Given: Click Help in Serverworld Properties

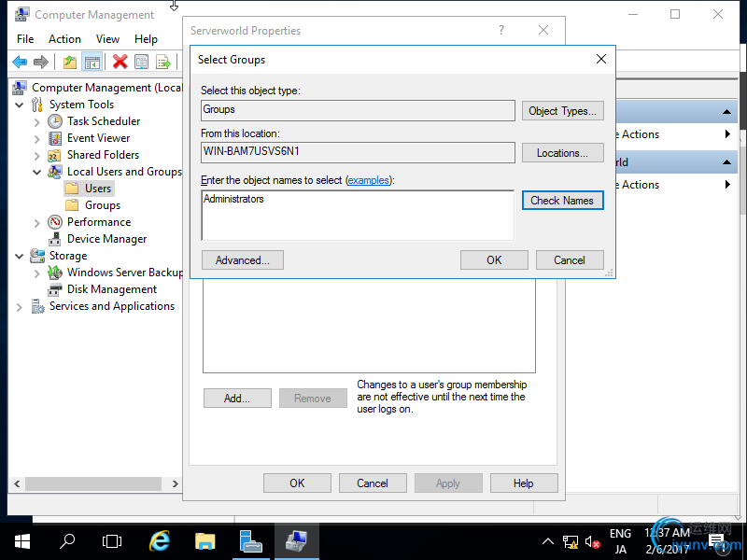Looking at the screenshot, I should (x=524, y=483).
